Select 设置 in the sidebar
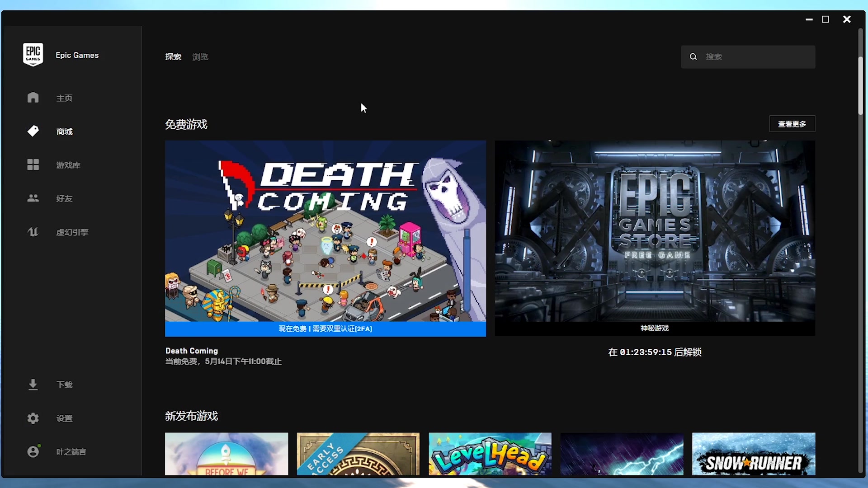Viewport: 868px width, 488px height. pyautogui.click(x=64, y=418)
